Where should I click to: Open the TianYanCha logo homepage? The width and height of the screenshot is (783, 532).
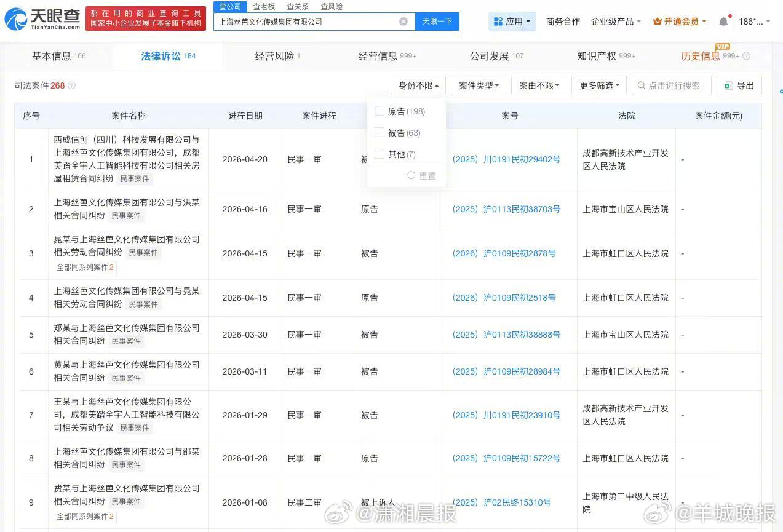pyautogui.click(x=42, y=20)
